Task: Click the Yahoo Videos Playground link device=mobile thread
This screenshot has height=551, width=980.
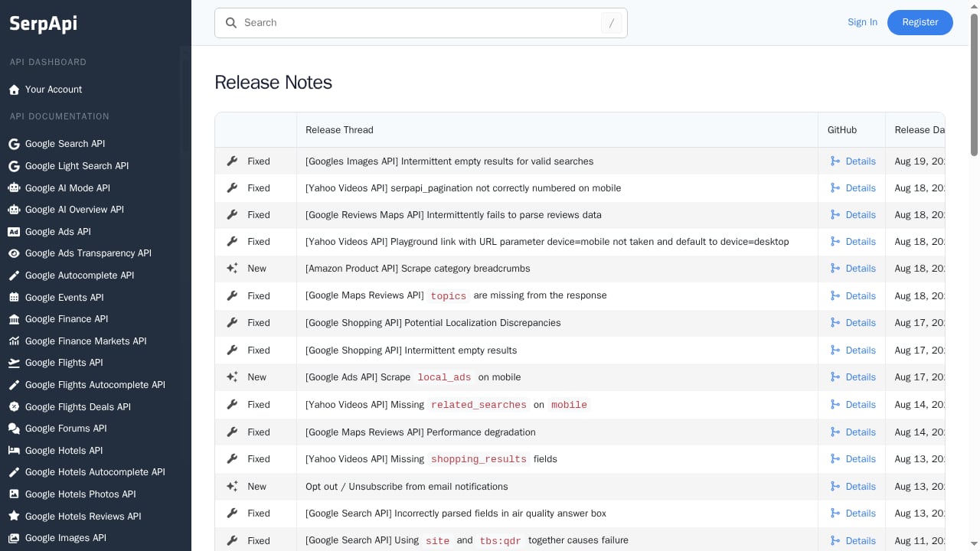Action: point(547,242)
